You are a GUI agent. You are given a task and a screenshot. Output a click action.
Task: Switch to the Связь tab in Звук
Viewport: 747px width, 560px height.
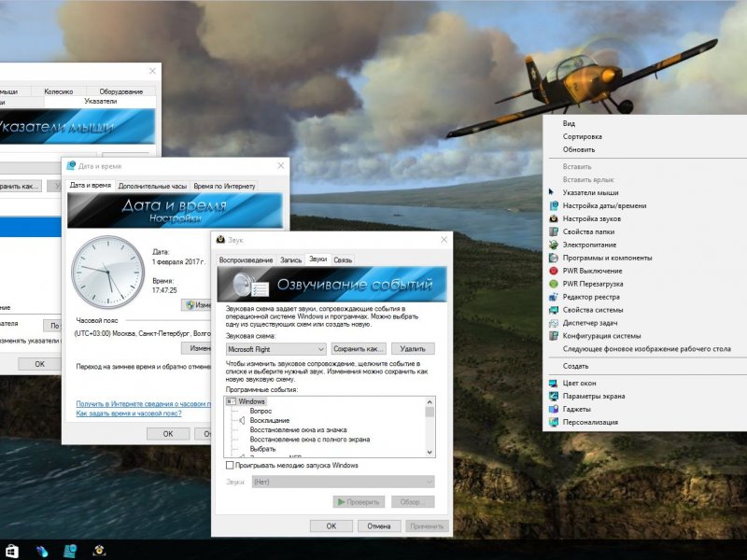[343, 260]
